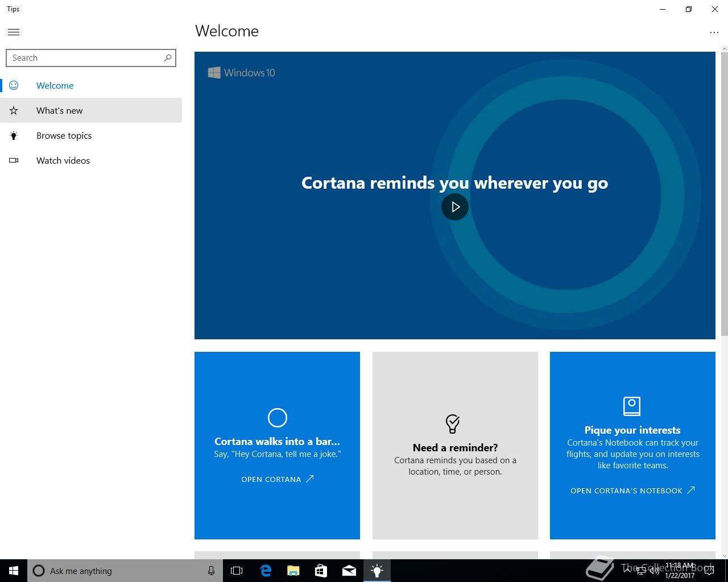The width and height of the screenshot is (728, 582).
Task: Click the arrow beside OPEN CORTANA'S NOTEBOOK
Action: tap(691, 490)
